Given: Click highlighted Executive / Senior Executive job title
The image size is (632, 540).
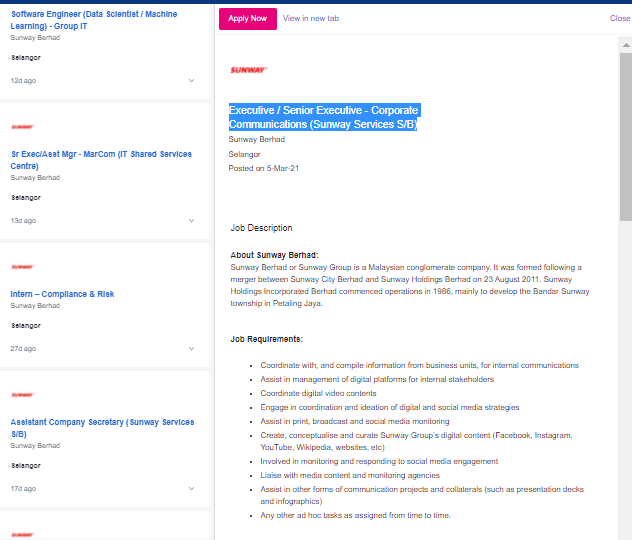Looking at the screenshot, I should click(324, 117).
